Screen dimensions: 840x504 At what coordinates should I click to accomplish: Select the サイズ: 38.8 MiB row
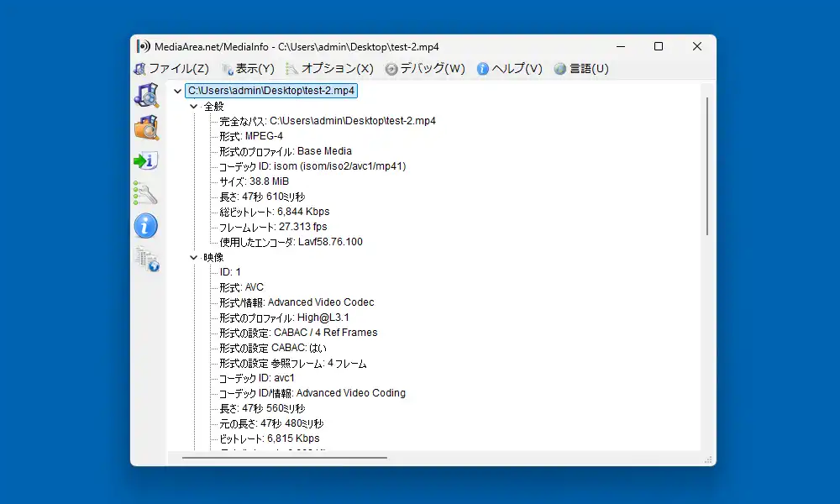coord(254,181)
